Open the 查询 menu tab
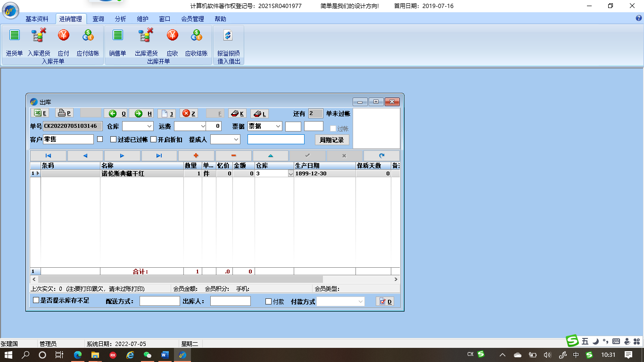 point(98,19)
